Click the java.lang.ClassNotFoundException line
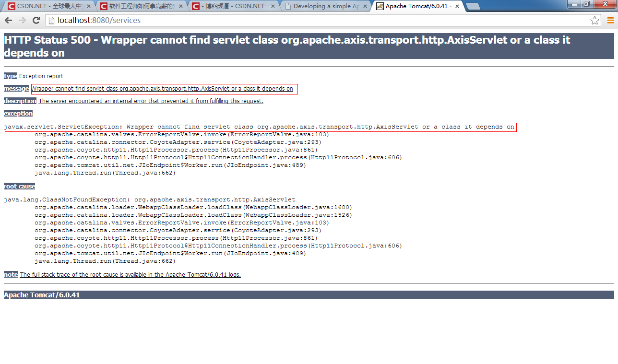Screen dimensions: 618x364 click(150, 200)
